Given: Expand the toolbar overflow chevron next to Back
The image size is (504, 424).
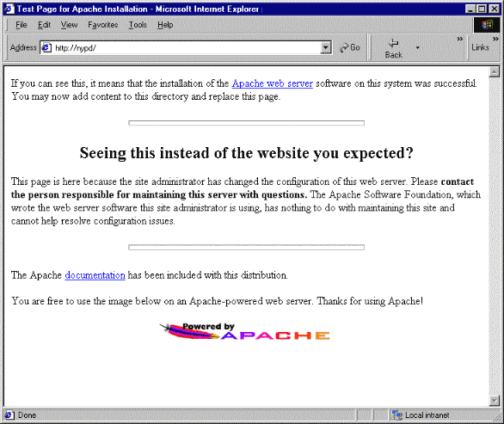Looking at the screenshot, I should [x=460, y=39].
